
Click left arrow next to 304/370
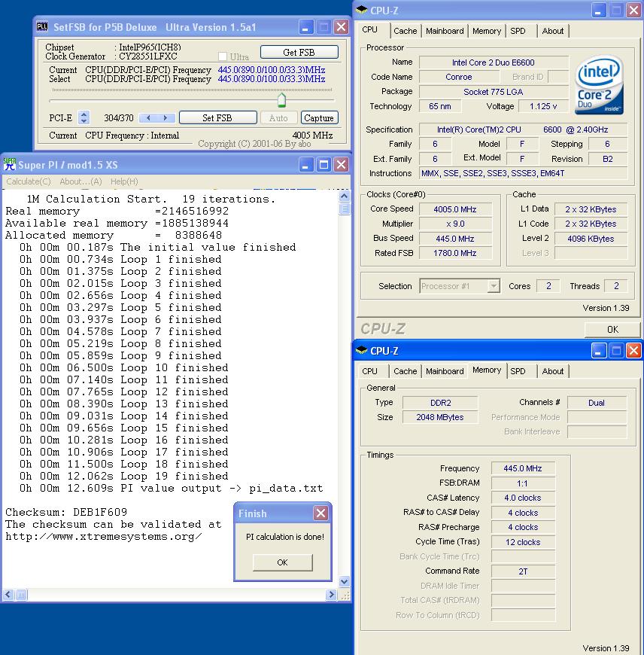click(148, 117)
